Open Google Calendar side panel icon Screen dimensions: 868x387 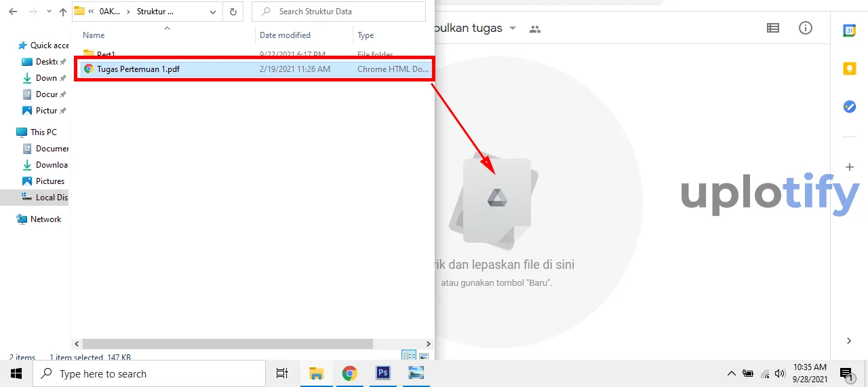[x=849, y=31]
